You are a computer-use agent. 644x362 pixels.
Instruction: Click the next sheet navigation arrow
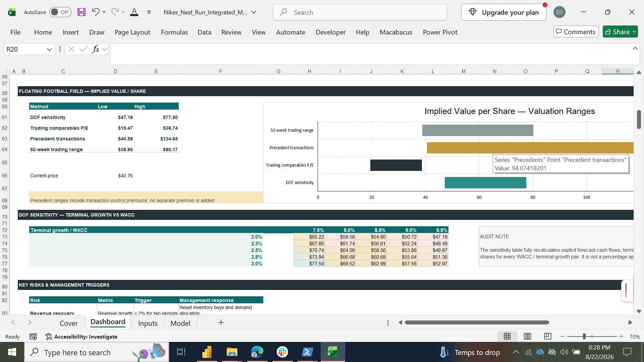pyautogui.click(x=30, y=322)
